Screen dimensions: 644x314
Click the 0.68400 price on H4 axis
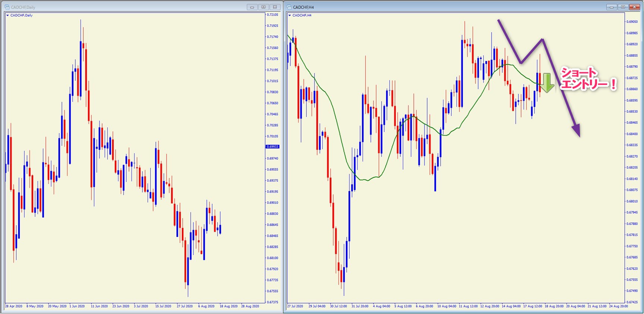coord(632,134)
